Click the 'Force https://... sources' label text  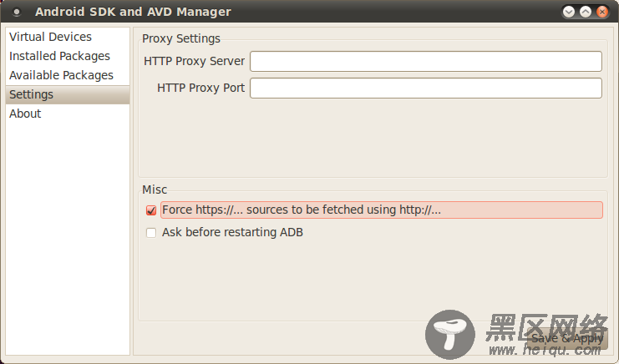tap(302, 210)
